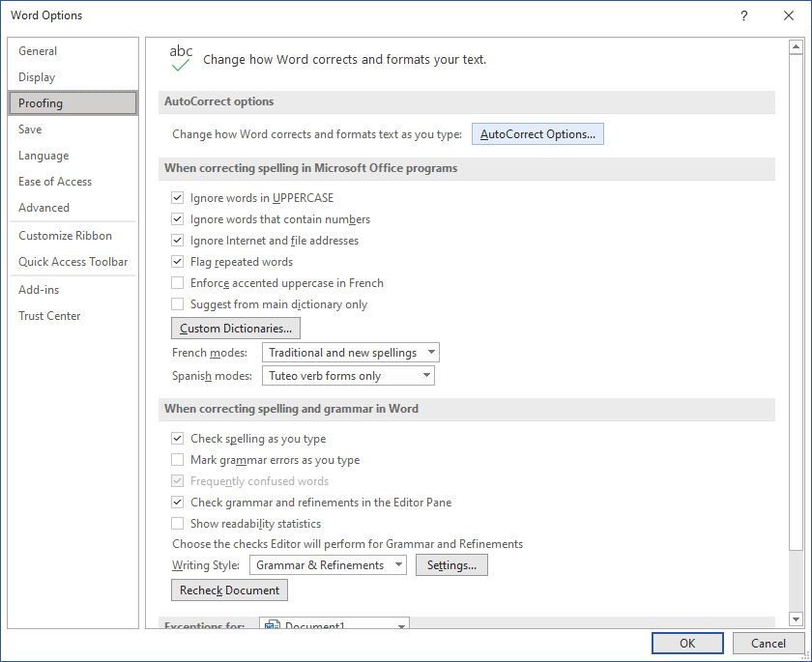
Task: Open the Advanced options page
Action: [x=43, y=207]
